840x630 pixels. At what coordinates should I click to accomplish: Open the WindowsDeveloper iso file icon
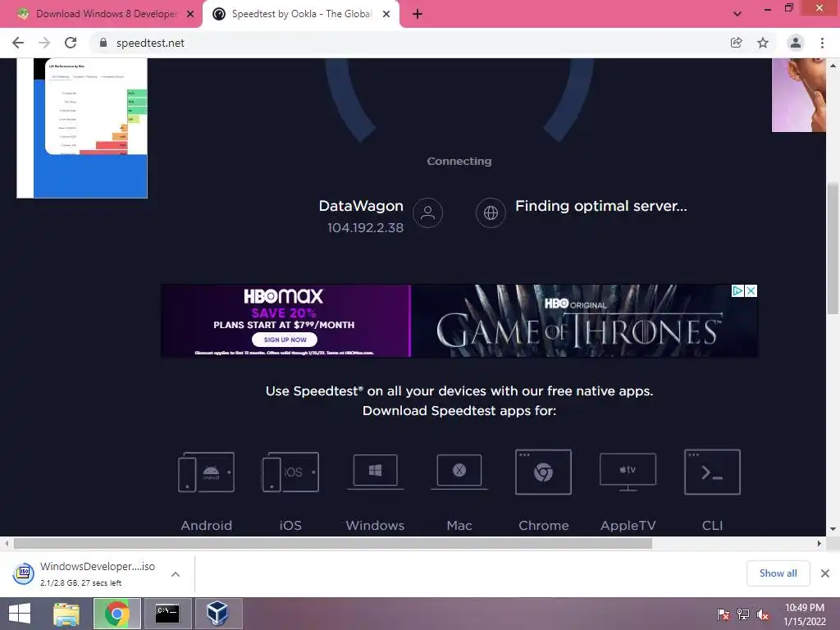[24, 573]
